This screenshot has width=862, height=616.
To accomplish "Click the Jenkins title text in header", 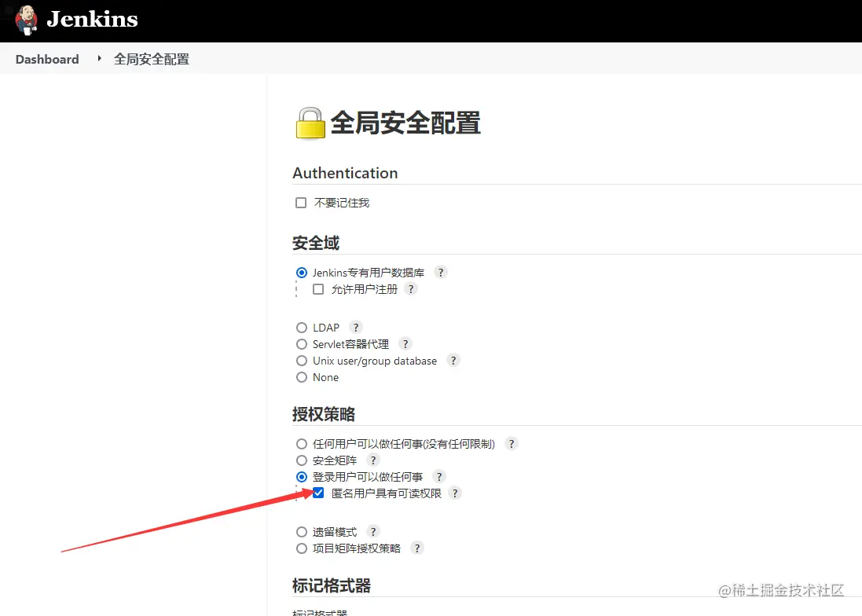I will tap(92, 19).
